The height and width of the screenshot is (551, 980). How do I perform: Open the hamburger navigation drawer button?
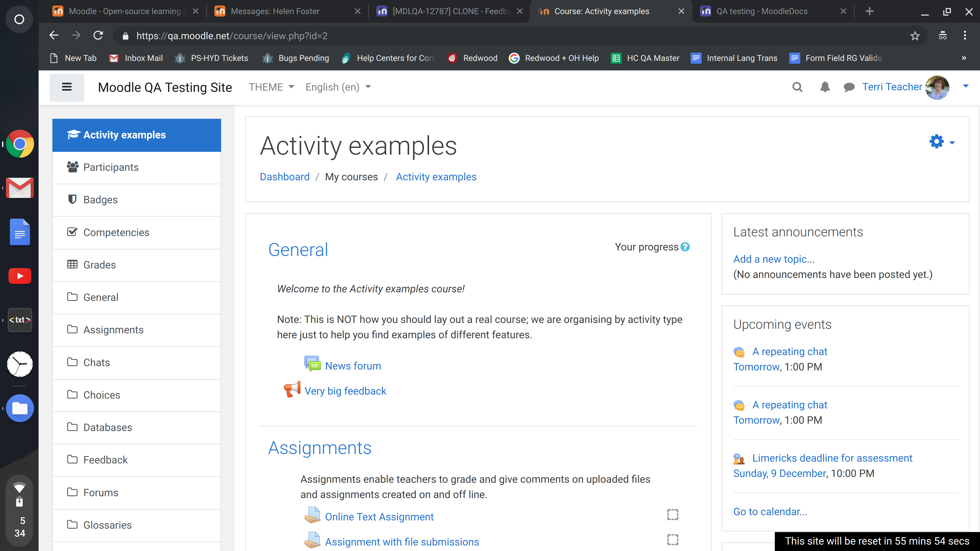pos(66,87)
